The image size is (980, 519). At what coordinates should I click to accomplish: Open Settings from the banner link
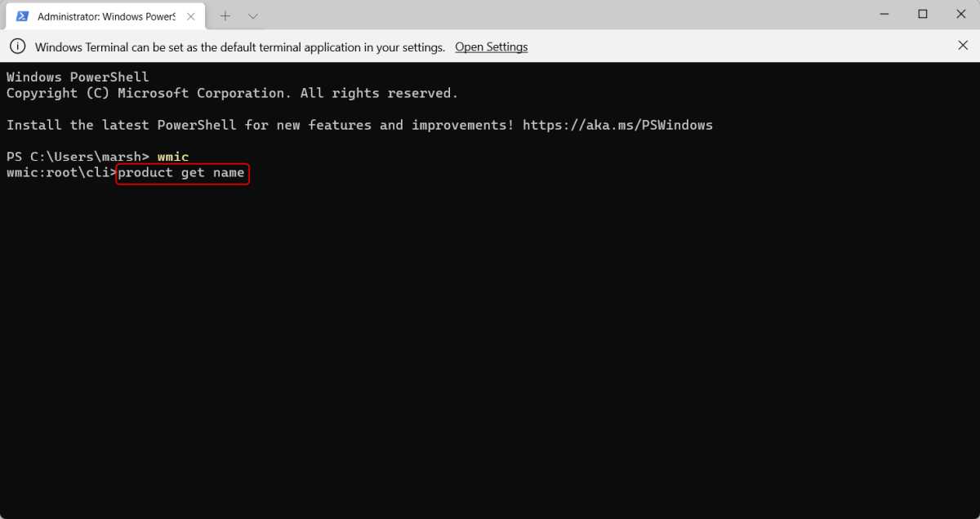coord(491,47)
